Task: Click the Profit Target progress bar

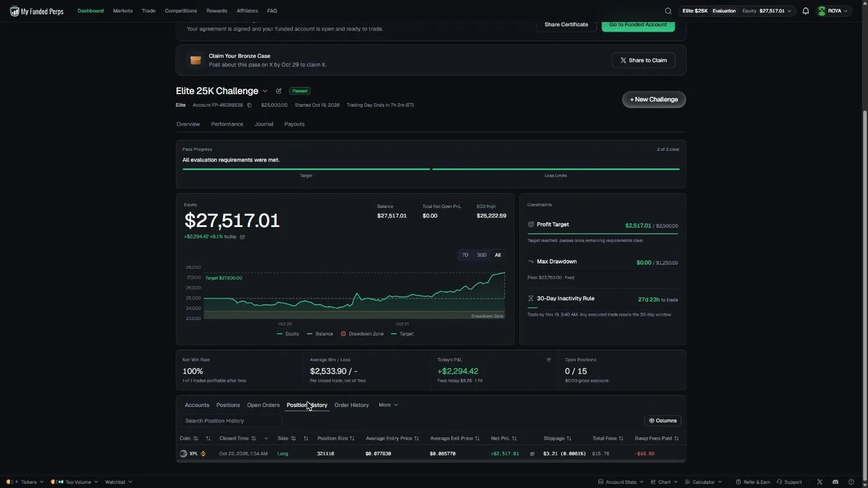Action: click(603, 234)
